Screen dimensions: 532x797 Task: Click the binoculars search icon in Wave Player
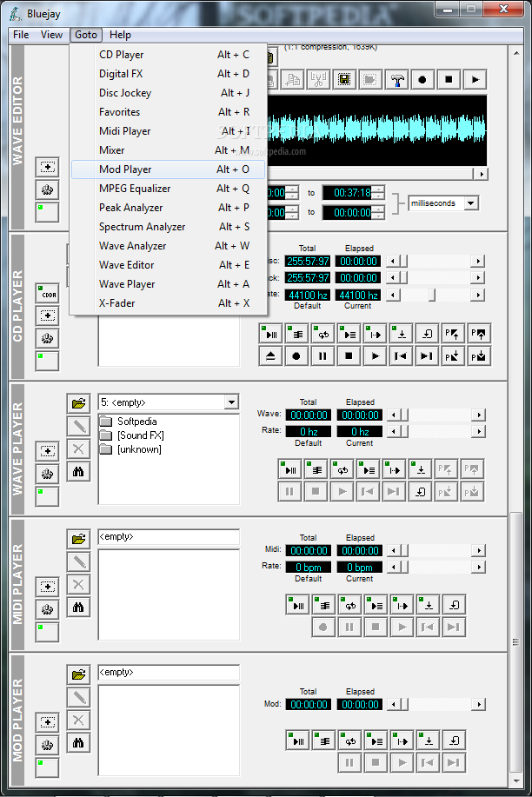[78, 472]
